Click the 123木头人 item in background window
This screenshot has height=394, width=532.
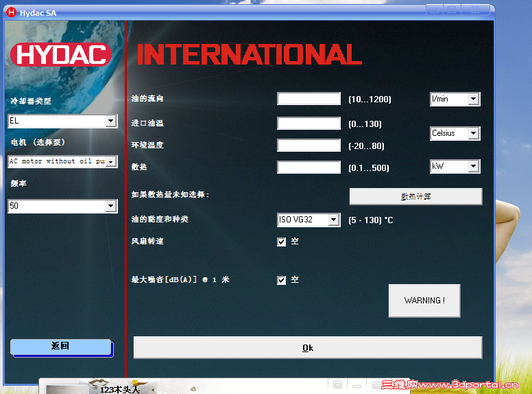tap(120, 389)
